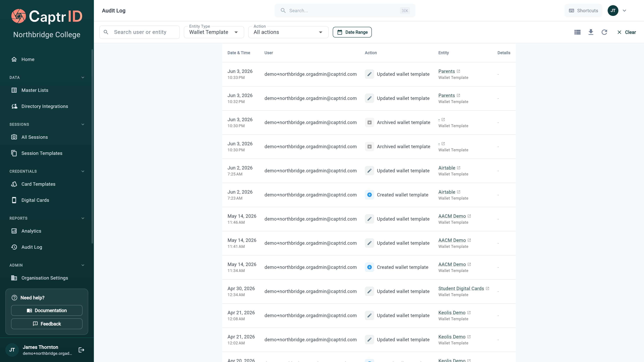Open external link icon beside Student Digital Cards
Image resolution: width=644 pixels, height=362 pixels.
pos(488,289)
